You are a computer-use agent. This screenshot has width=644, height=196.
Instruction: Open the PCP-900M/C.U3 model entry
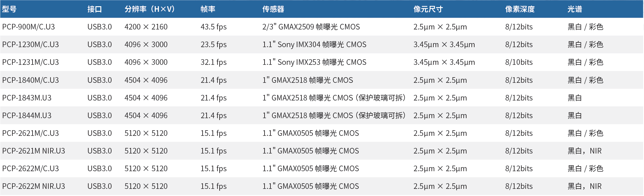tap(28, 27)
